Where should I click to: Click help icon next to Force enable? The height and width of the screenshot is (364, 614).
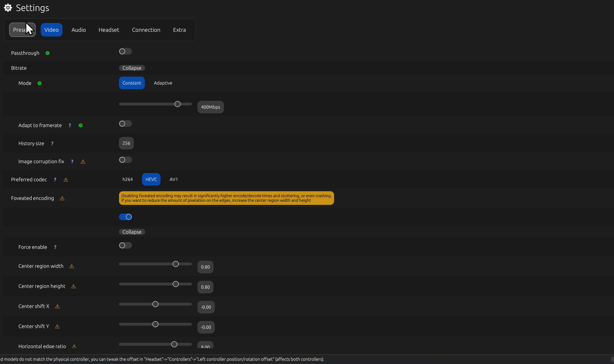tap(55, 247)
